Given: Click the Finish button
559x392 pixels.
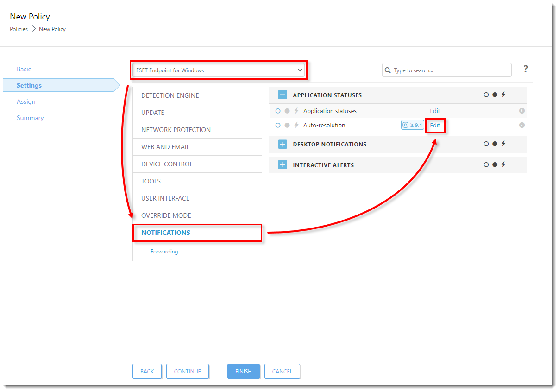Looking at the screenshot, I should pos(244,371).
